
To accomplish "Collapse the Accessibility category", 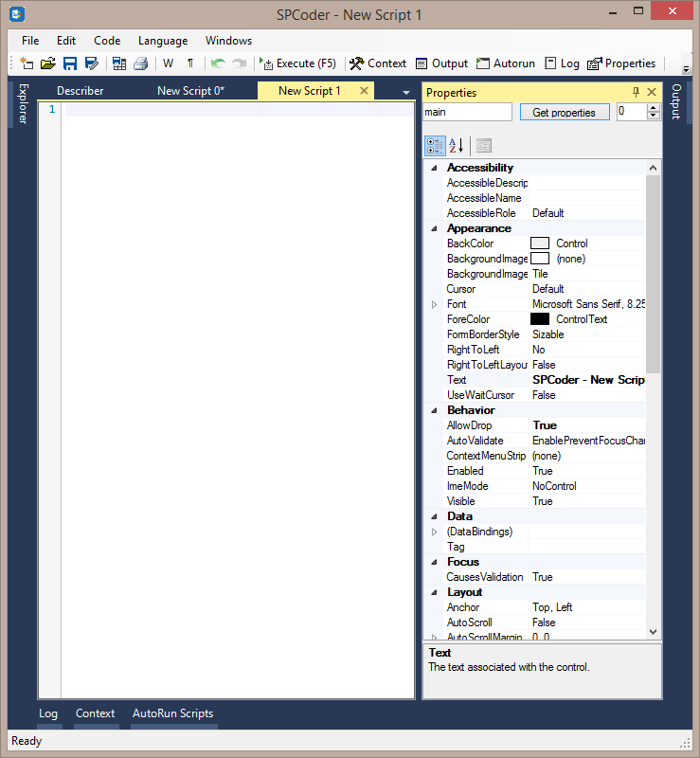I will click(x=434, y=168).
